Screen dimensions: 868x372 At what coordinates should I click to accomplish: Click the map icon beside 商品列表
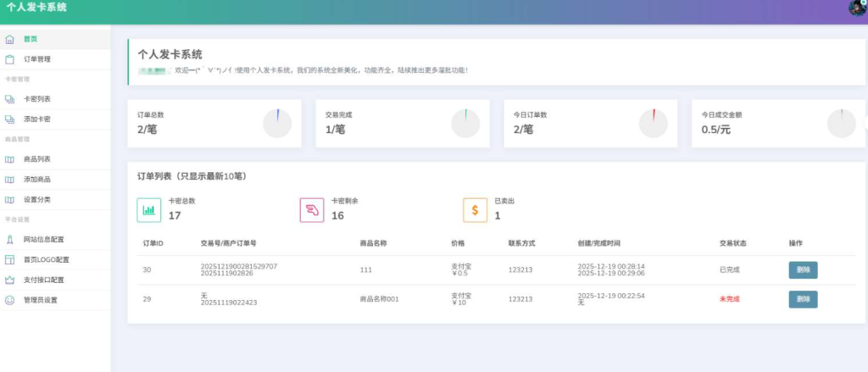pos(9,159)
